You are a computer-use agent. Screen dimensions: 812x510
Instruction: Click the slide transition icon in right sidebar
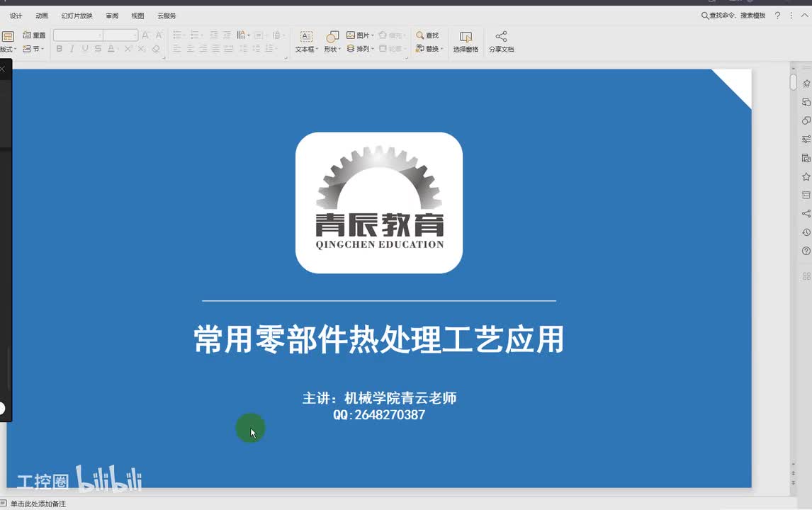(806, 102)
